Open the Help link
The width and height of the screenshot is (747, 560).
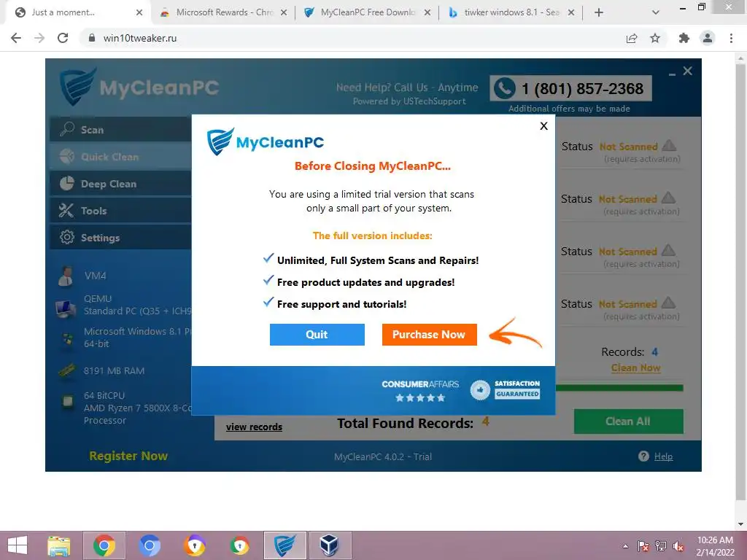(x=663, y=456)
